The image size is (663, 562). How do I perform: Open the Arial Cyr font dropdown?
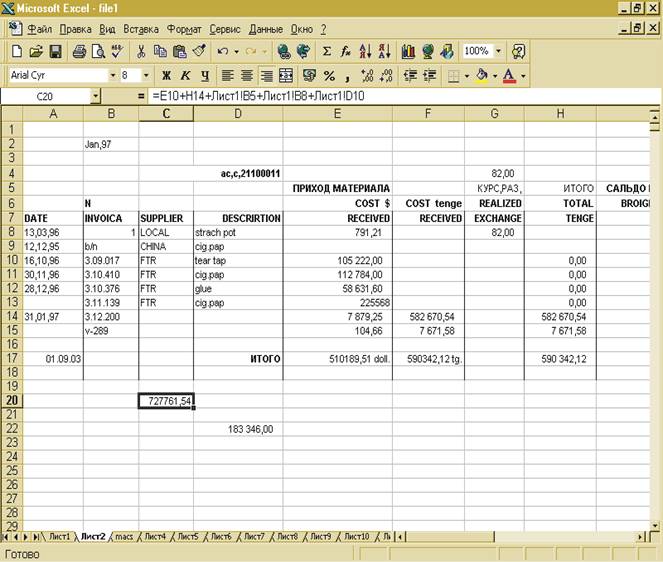tap(112, 75)
